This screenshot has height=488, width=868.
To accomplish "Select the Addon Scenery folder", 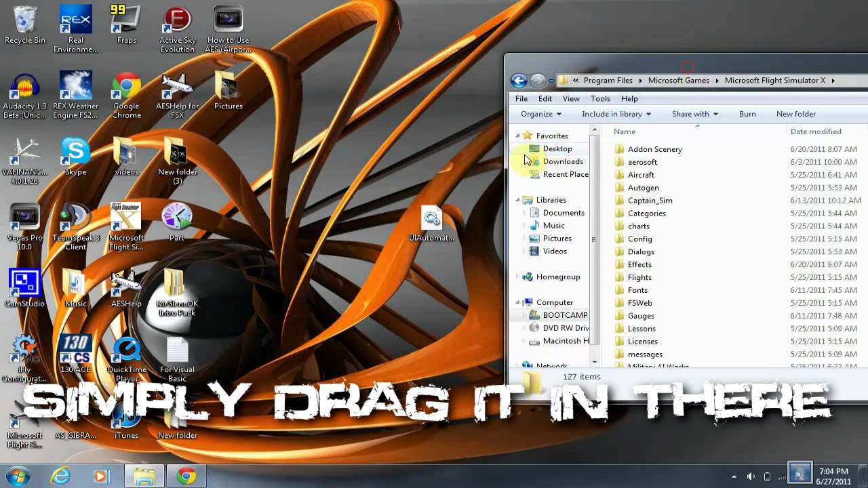I will 655,149.
